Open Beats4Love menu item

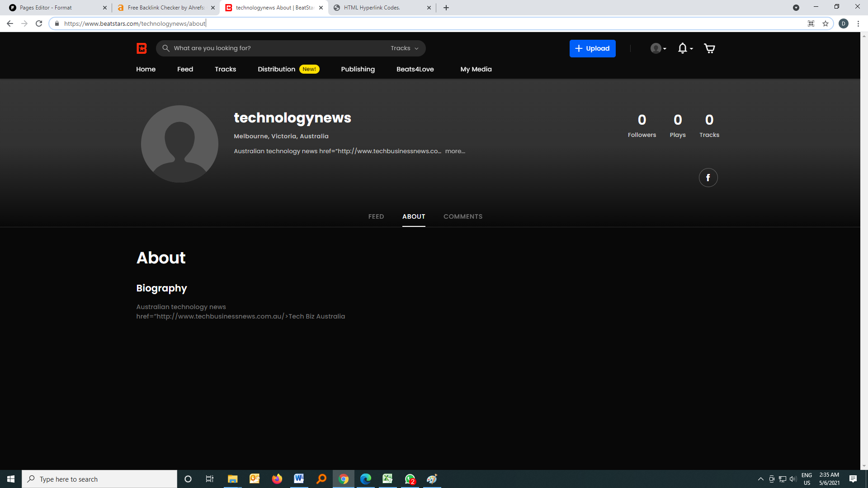(x=415, y=69)
